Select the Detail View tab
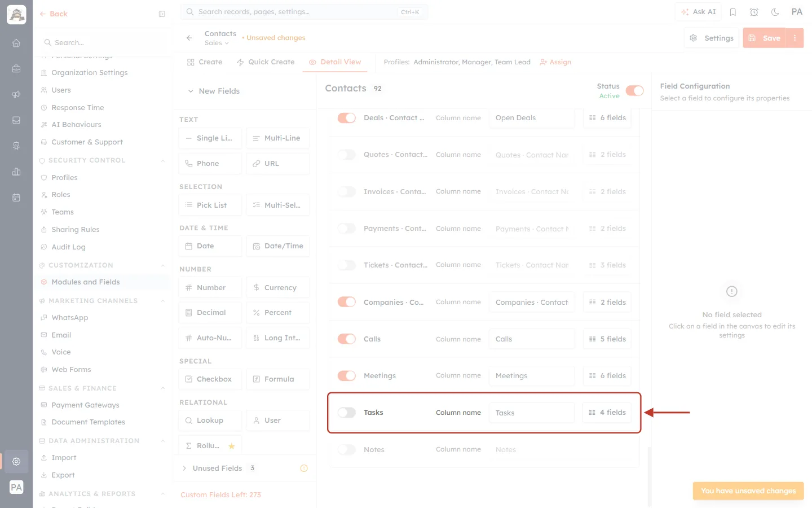This screenshot has height=508, width=812. (335, 62)
